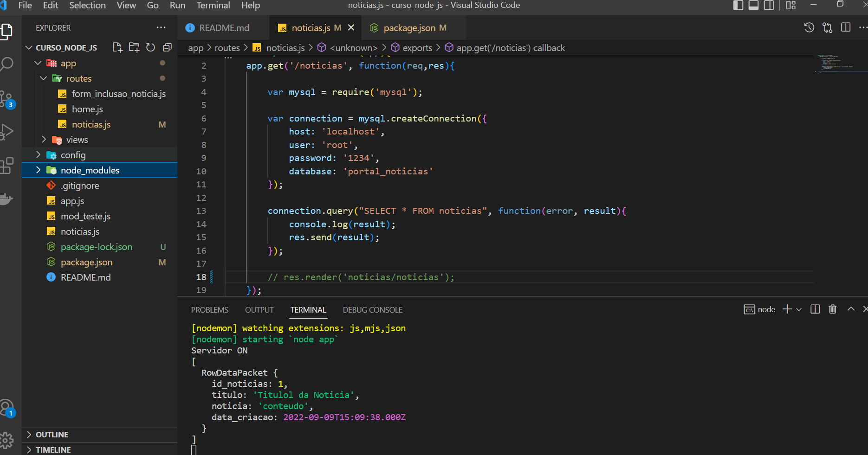Open the customize layout button
The height and width of the screenshot is (455, 868).
coord(791,5)
